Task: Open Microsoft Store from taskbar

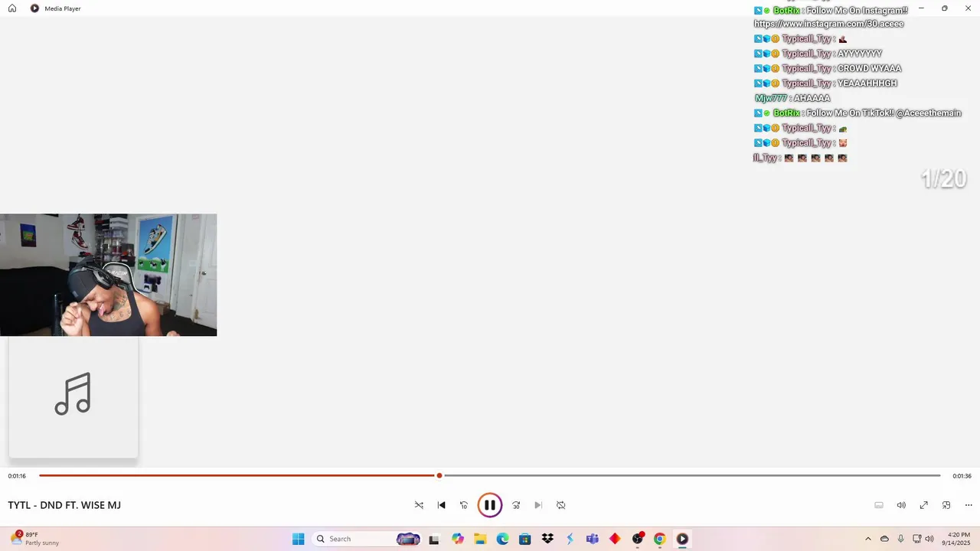Action: coord(524,539)
